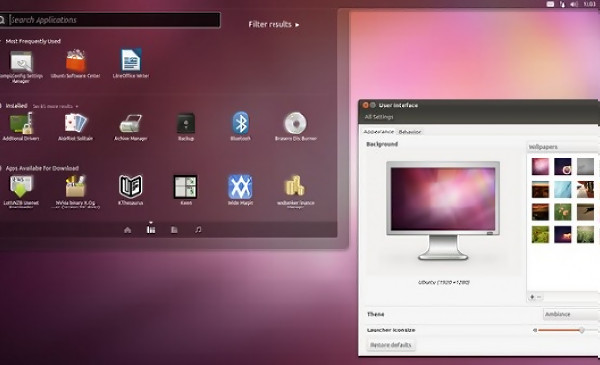Switch to the Behavior tab
600x365 pixels.
pos(409,132)
